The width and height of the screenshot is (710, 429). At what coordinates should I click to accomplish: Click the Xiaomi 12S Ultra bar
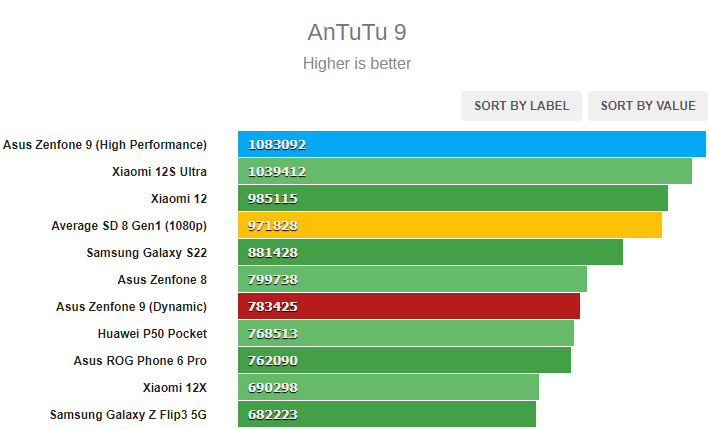(x=465, y=171)
